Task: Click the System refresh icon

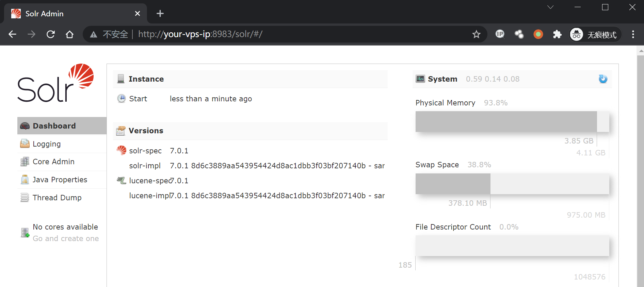Action: click(602, 79)
